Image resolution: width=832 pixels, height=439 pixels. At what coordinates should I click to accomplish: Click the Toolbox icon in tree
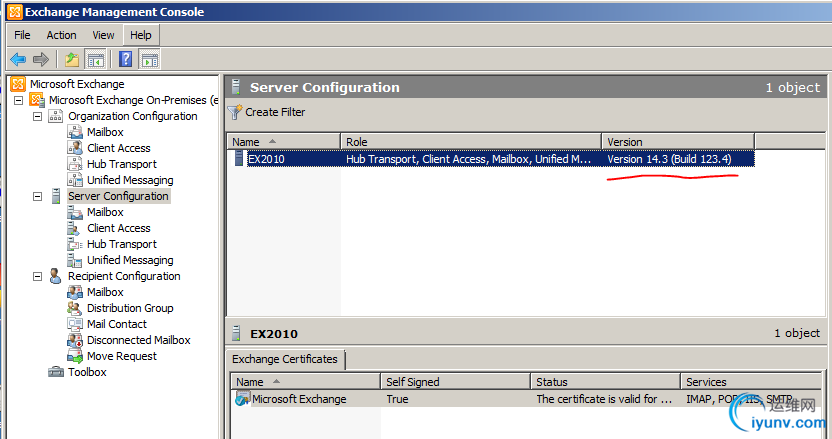pyautogui.click(x=56, y=372)
